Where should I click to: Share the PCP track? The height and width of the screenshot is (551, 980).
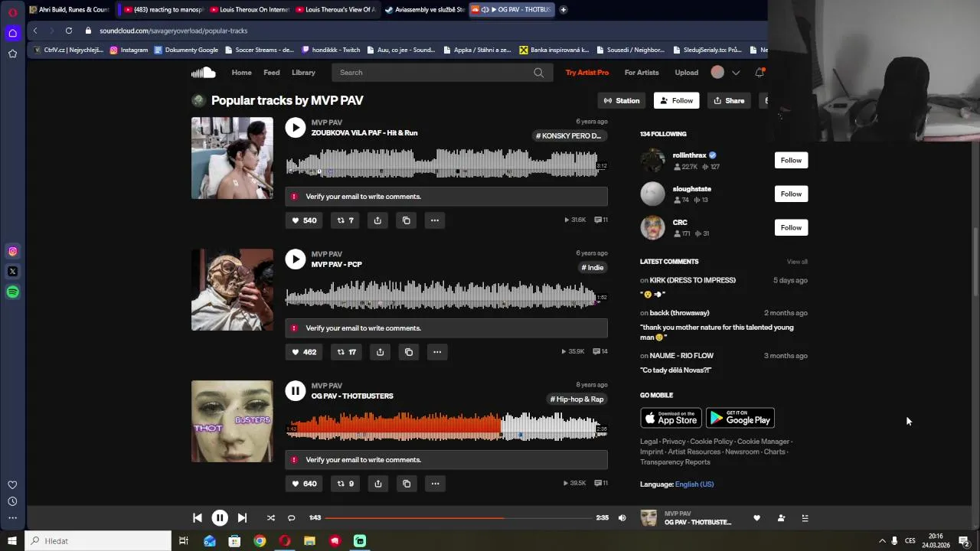coord(380,352)
